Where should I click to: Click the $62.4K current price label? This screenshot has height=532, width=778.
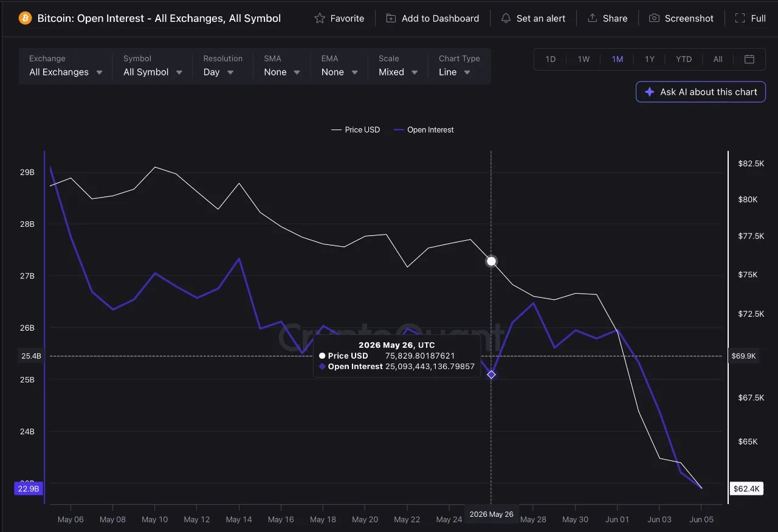(x=746, y=488)
